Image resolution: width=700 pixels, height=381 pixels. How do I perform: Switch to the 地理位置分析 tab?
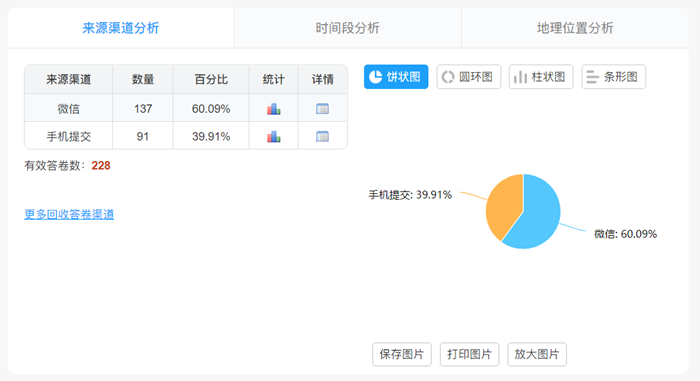click(x=575, y=28)
